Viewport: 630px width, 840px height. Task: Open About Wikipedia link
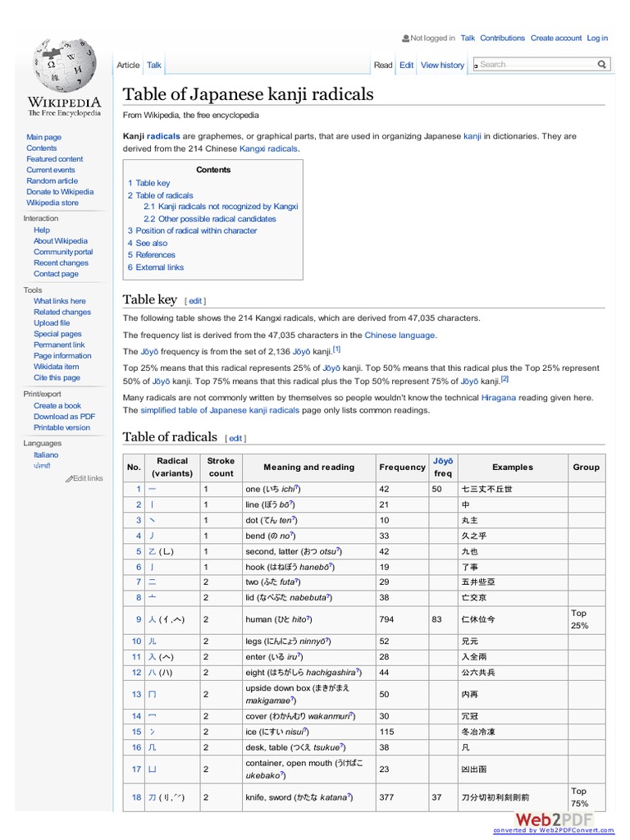[x=61, y=241]
